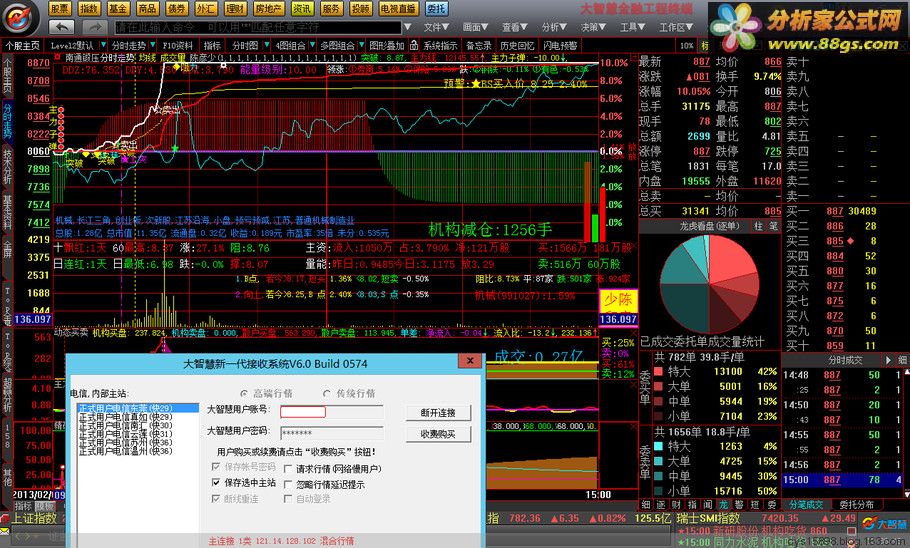Open the 商品 toolbar button
This screenshot has height=548, width=910.
tap(147, 9)
